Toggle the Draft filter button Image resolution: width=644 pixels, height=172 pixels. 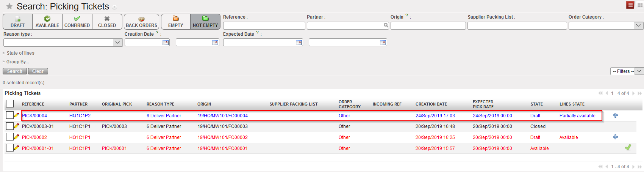pos(17,22)
